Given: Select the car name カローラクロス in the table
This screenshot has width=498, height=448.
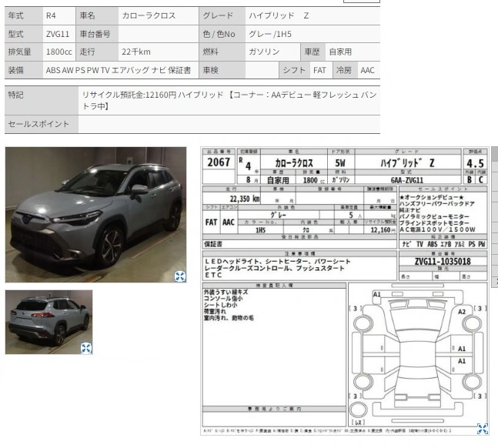Looking at the screenshot, I should point(149,15).
